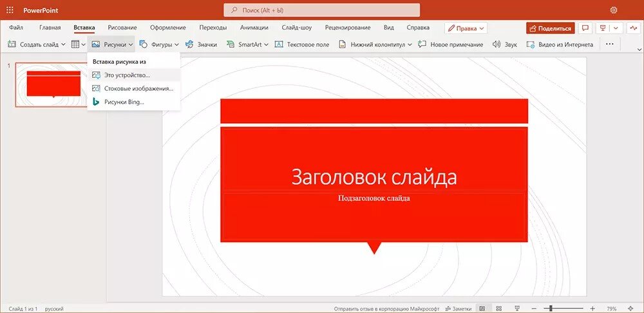Click the Подзаголовок слайда subtitle text

click(x=374, y=198)
